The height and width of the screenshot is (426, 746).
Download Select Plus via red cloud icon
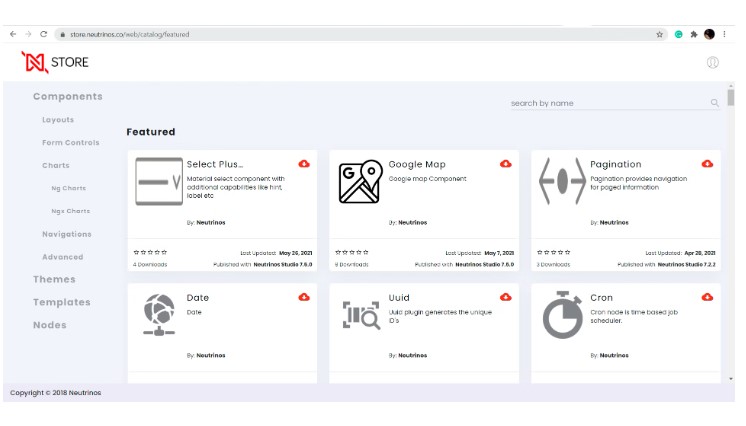point(304,164)
